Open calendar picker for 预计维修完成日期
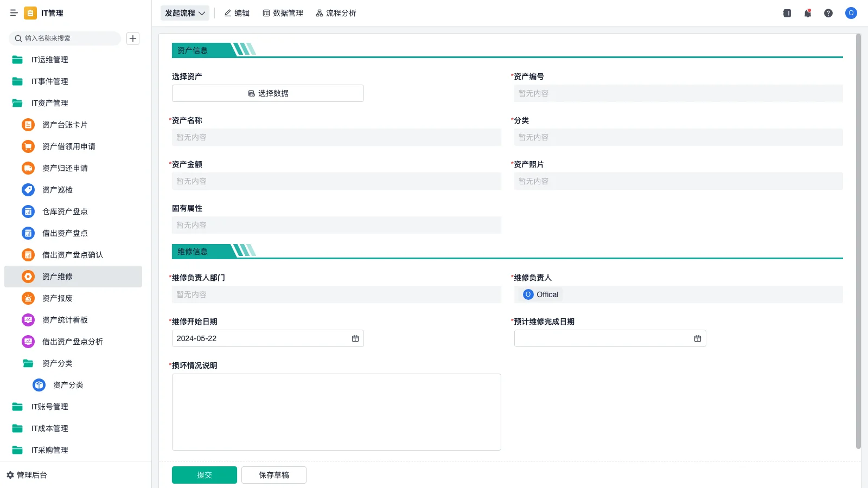Image resolution: width=868 pixels, height=488 pixels. click(698, 338)
